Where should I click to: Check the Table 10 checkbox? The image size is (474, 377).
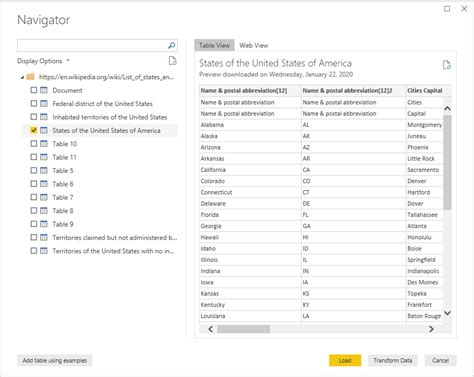click(34, 144)
